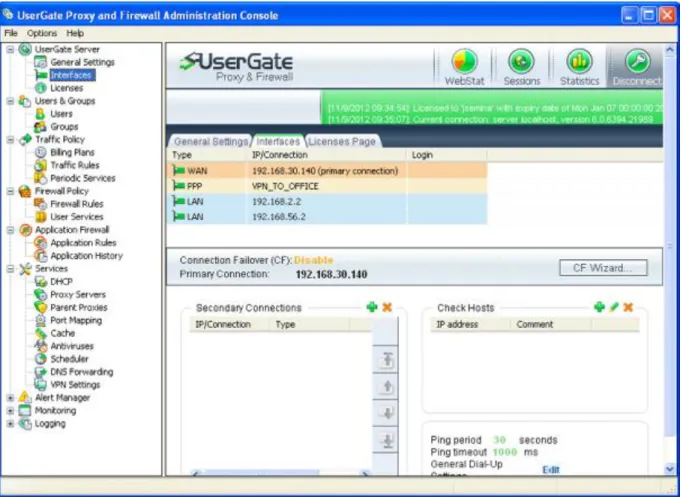Collapse the Application Firewall node
The height and width of the screenshot is (497, 683).
(10, 230)
